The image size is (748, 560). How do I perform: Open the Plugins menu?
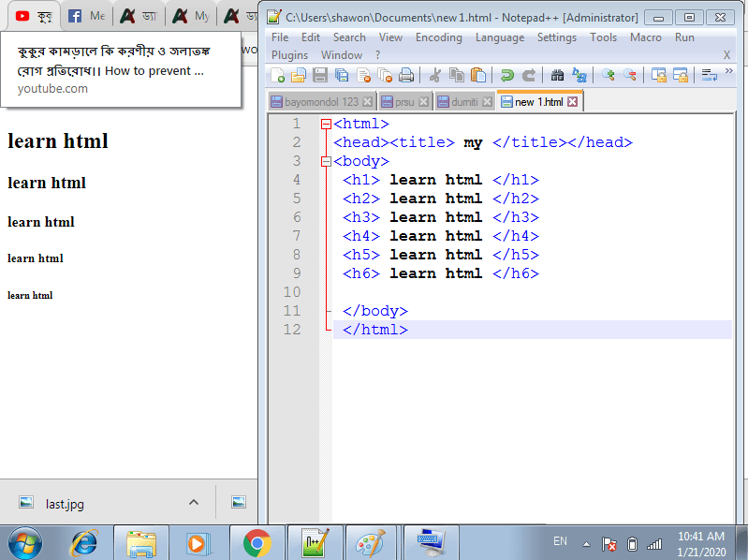coord(289,55)
